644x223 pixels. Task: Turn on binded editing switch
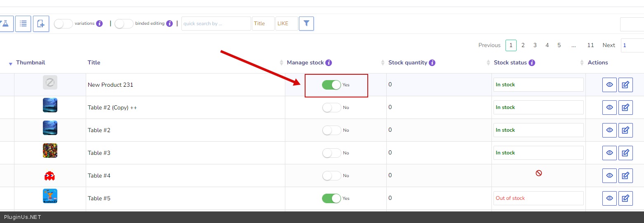coord(124,24)
